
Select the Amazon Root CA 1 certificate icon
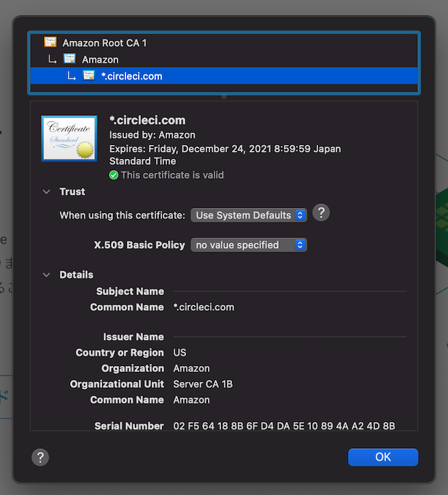coord(50,42)
